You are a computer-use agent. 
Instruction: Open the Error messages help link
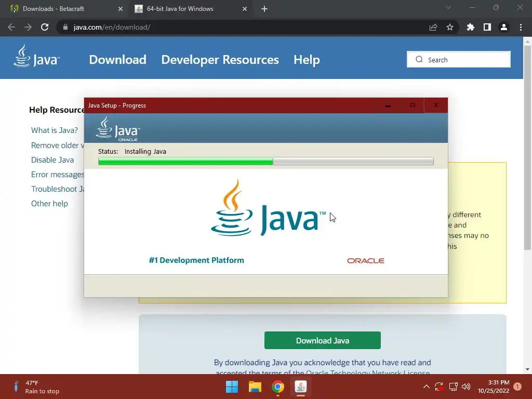[x=58, y=175]
